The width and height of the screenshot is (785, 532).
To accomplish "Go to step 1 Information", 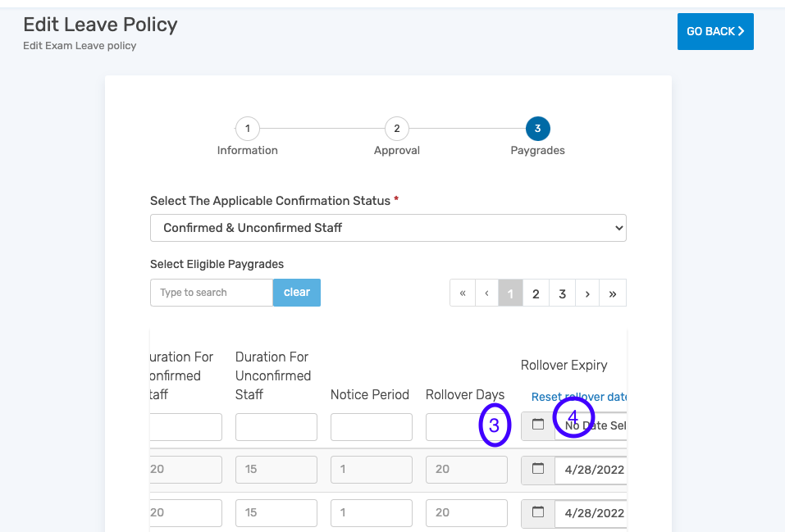I will (248, 129).
